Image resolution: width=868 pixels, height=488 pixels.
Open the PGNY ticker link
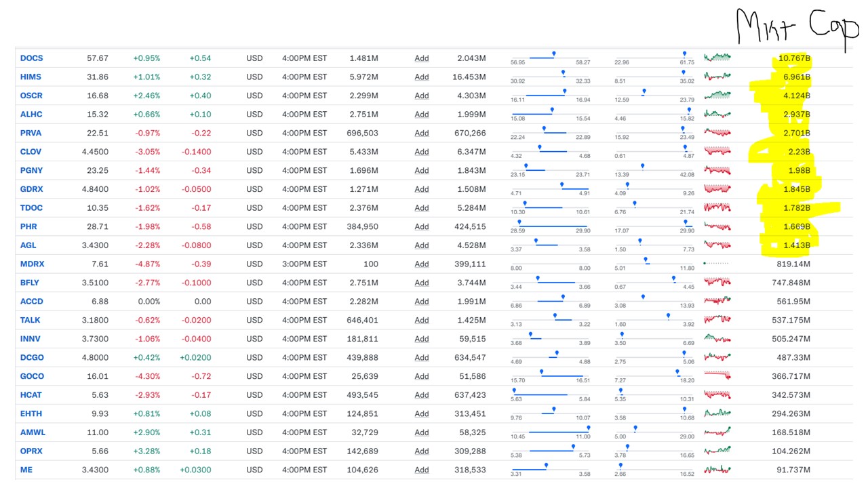click(x=31, y=171)
